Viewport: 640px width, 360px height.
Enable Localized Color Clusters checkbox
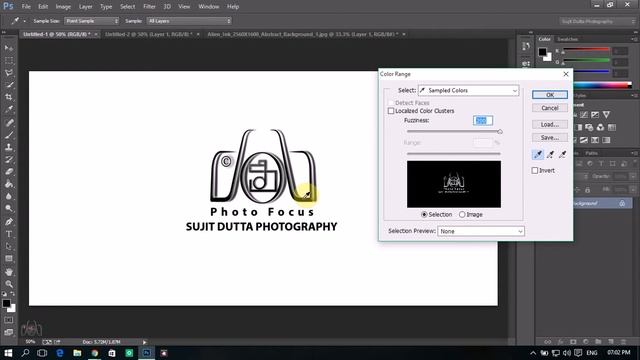tap(391, 111)
